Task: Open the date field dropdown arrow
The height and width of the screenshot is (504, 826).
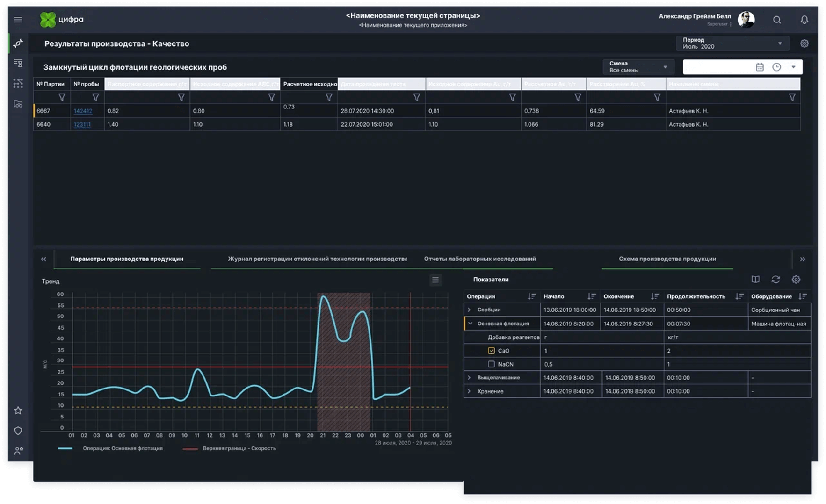Action: point(793,67)
